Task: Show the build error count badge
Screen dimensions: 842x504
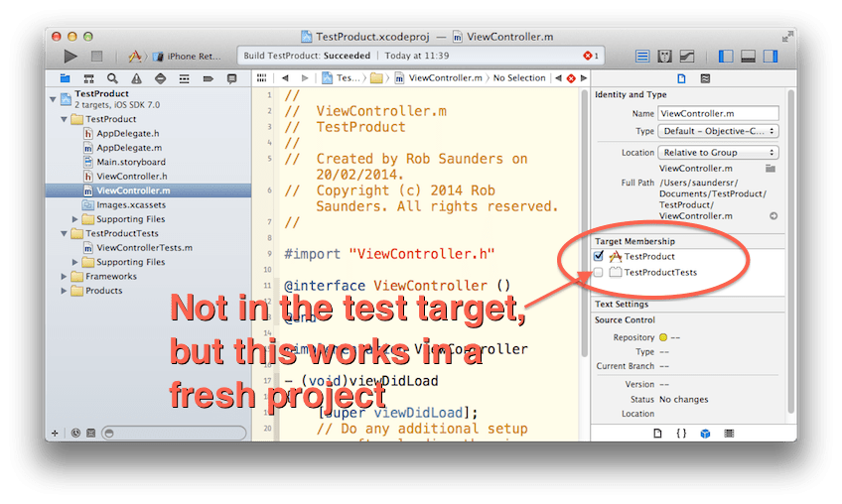Action: (x=591, y=56)
